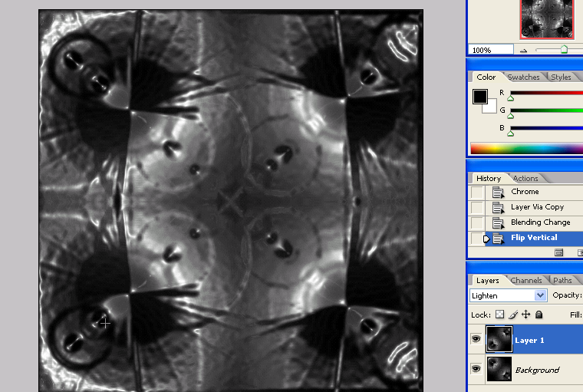Switch to the Channels tab
Viewport: 583px width, 392px height.
click(x=526, y=281)
